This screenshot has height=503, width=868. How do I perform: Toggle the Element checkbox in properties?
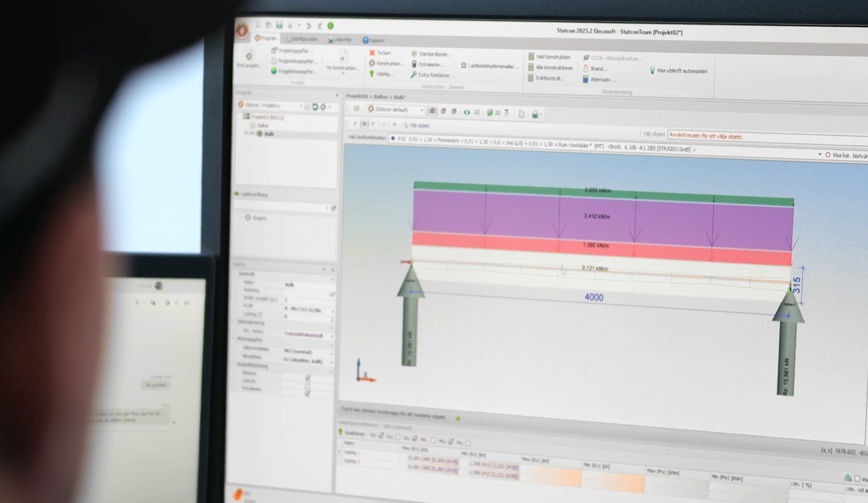tap(307, 378)
